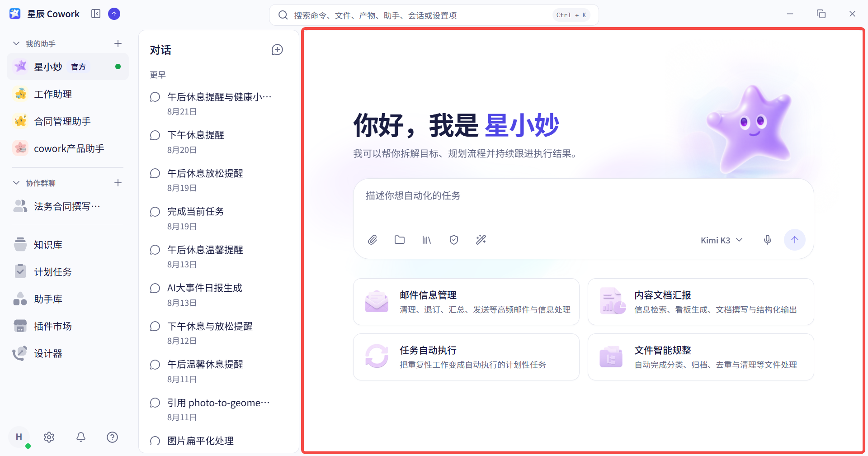Viewport: 868px width, 456px height.
Task: Click the chat bubble icon beside AI大事件日报生成
Action: (155, 288)
